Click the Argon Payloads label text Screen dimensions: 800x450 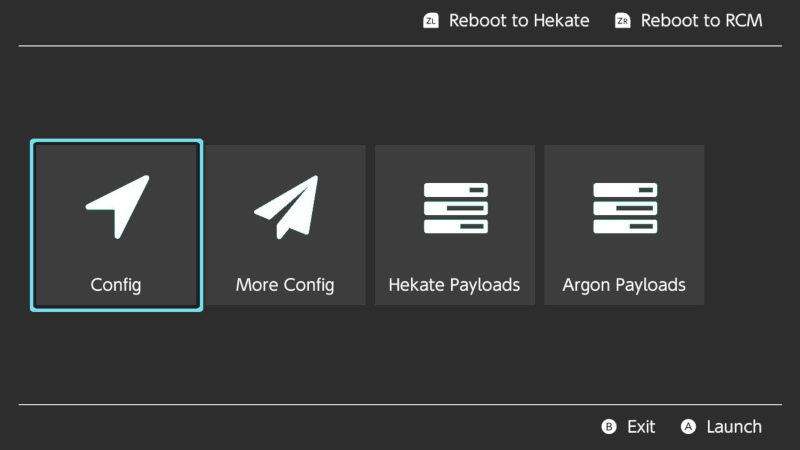[x=624, y=285]
